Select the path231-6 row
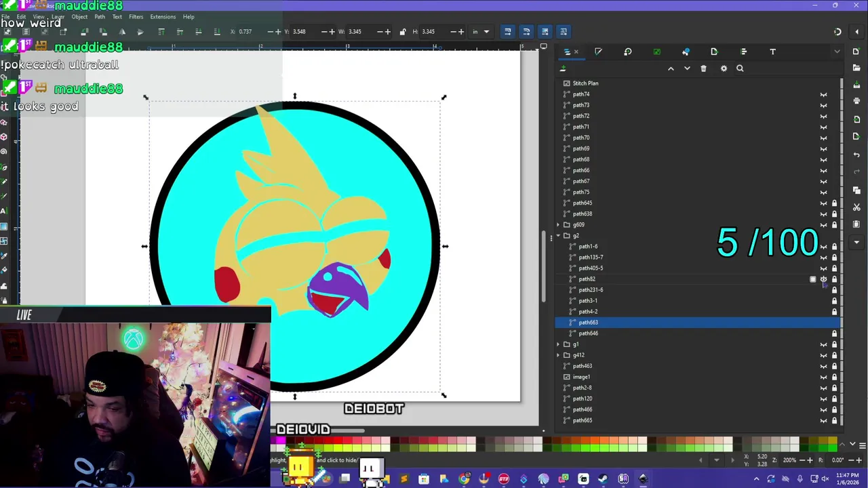Screen dimensions: 868x488 (x=698, y=289)
